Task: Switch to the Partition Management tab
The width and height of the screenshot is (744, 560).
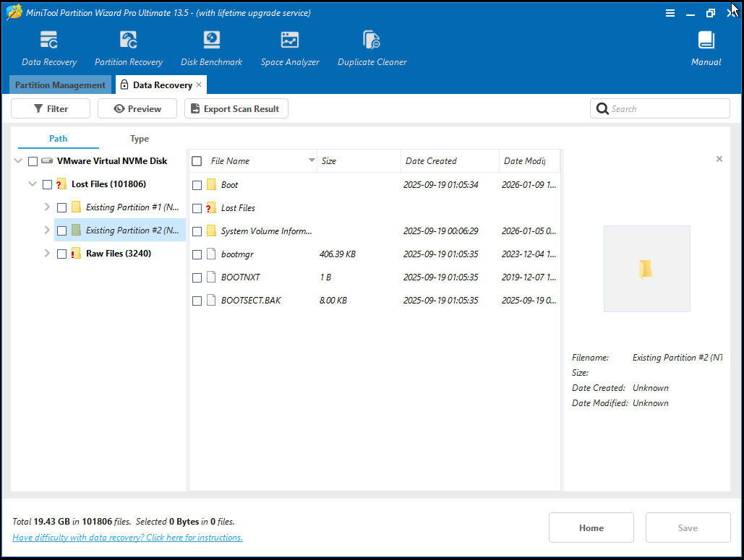Action: pos(60,85)
